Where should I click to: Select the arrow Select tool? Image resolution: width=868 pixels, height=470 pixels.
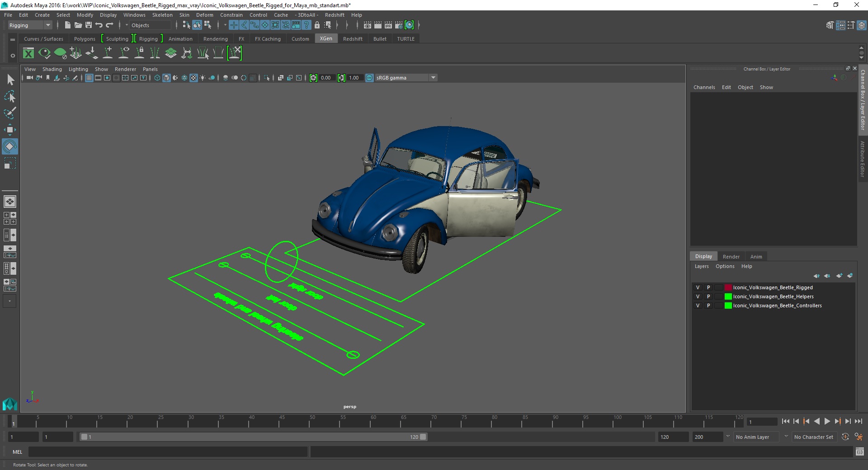pos(10,80)
